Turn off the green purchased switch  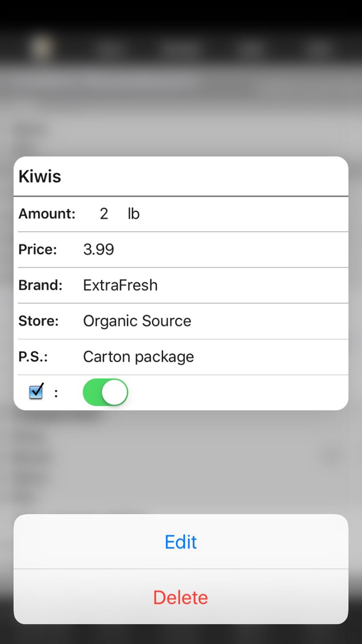pos(105,392)
